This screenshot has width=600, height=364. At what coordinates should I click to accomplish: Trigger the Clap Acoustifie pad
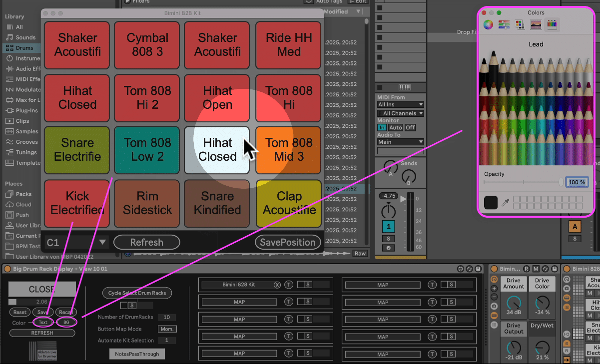coord(289,203)
